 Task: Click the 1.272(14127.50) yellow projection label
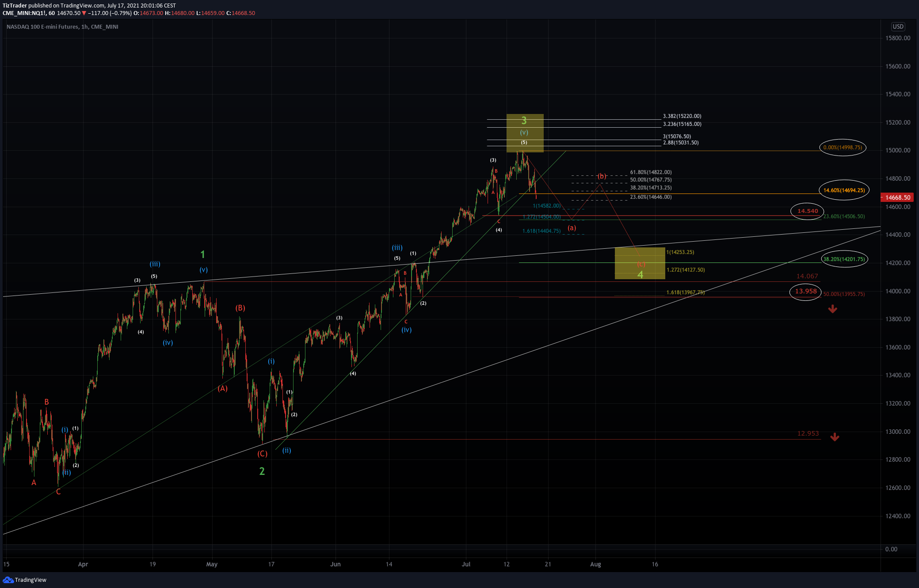(686, 270)
